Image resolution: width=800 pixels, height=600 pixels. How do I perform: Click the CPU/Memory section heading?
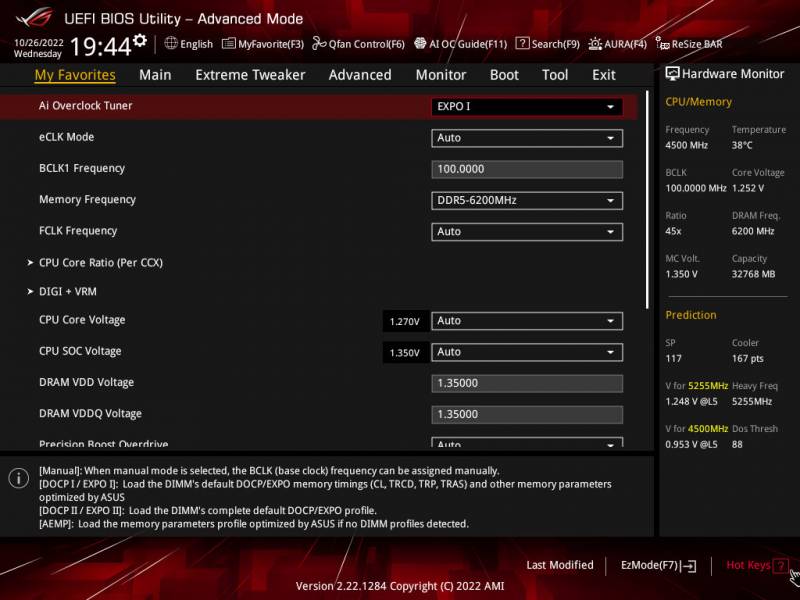698,102
